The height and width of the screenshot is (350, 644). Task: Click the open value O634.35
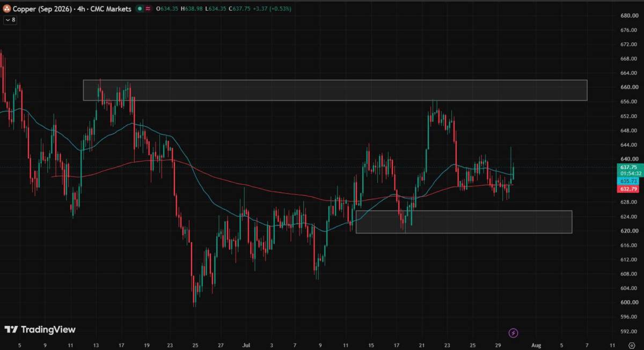[x=166, y=9]
